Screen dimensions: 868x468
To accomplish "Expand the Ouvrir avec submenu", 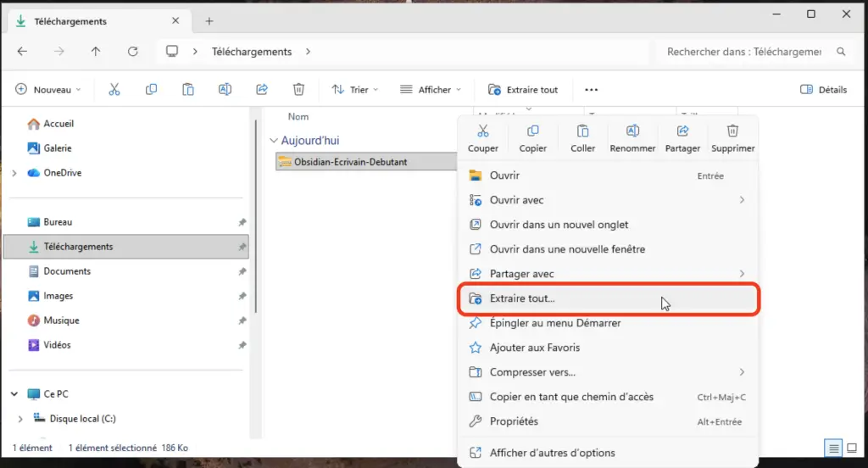I will coord(742,200).
